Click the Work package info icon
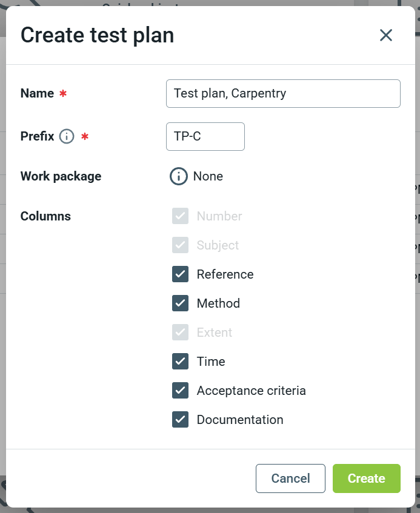Screen dimensions: 420x513 178,176
